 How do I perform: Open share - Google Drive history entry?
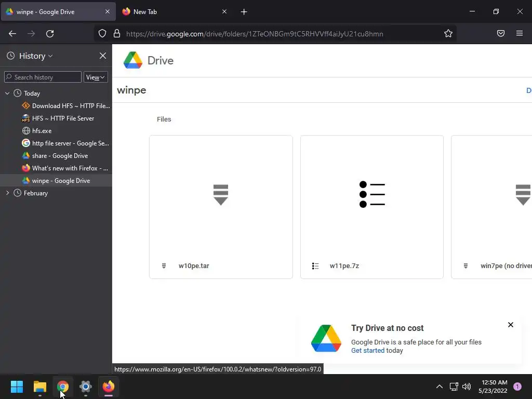pos(55,156)
